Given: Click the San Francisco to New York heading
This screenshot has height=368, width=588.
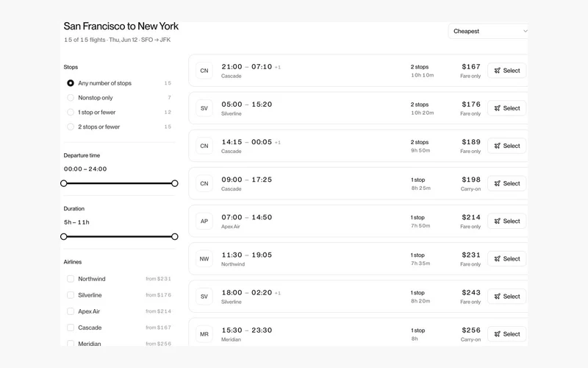Looking at the screenshot, I should pyautogui.click(x=121, y=26).
